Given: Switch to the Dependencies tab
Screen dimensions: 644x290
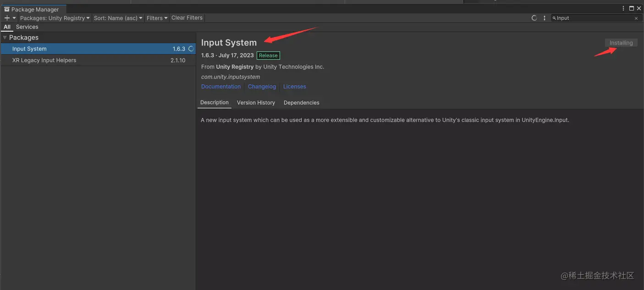Looking at the screenshot, I should (301, 103).
